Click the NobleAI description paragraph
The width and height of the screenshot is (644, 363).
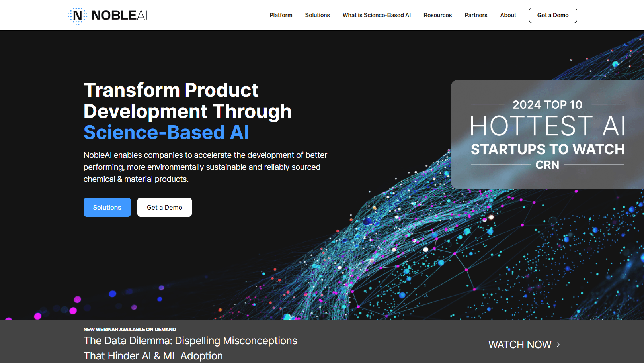205,167
